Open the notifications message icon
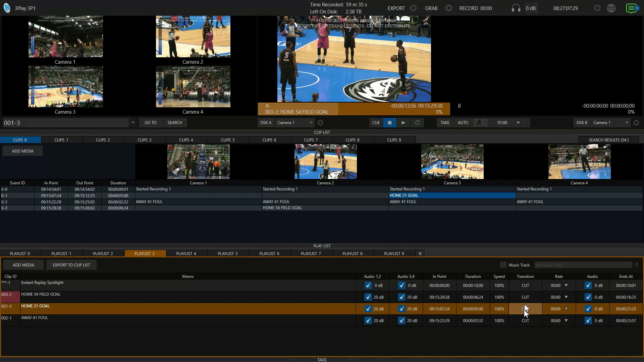The height and width of the screenshot is (362, 644). (x=632, y=8)
